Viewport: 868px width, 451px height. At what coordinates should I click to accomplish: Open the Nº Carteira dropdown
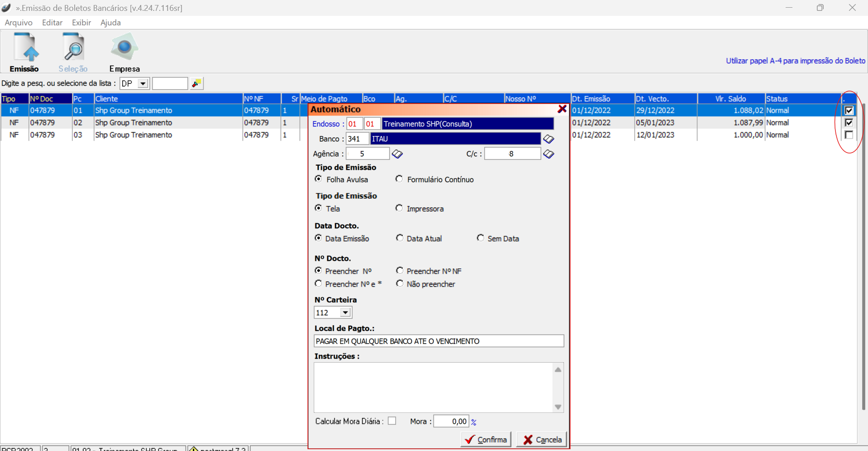click(345, 312)
